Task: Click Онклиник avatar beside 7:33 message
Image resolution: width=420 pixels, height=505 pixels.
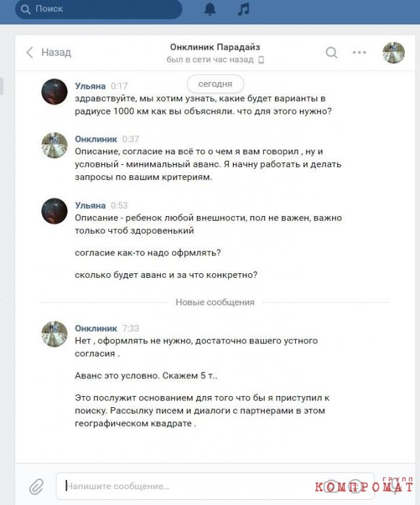Action: point(54,334)
